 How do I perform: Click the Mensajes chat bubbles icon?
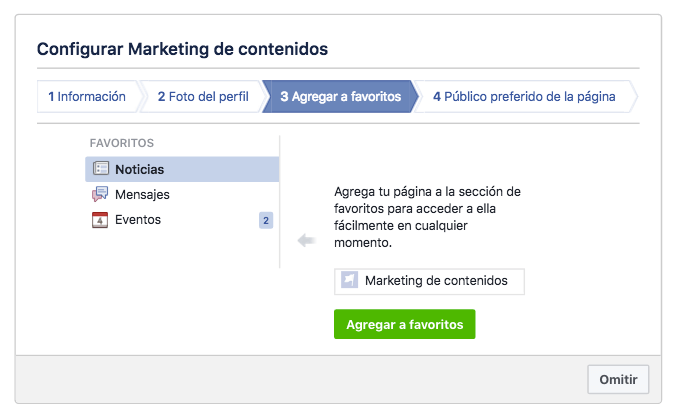pyautogui.click(x=100, y=194)
